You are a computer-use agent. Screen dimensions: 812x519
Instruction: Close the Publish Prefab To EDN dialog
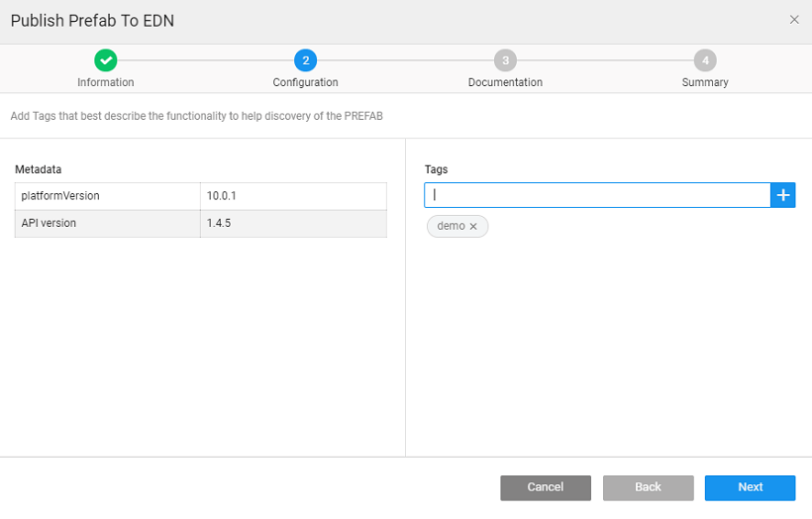click(794, 20)
